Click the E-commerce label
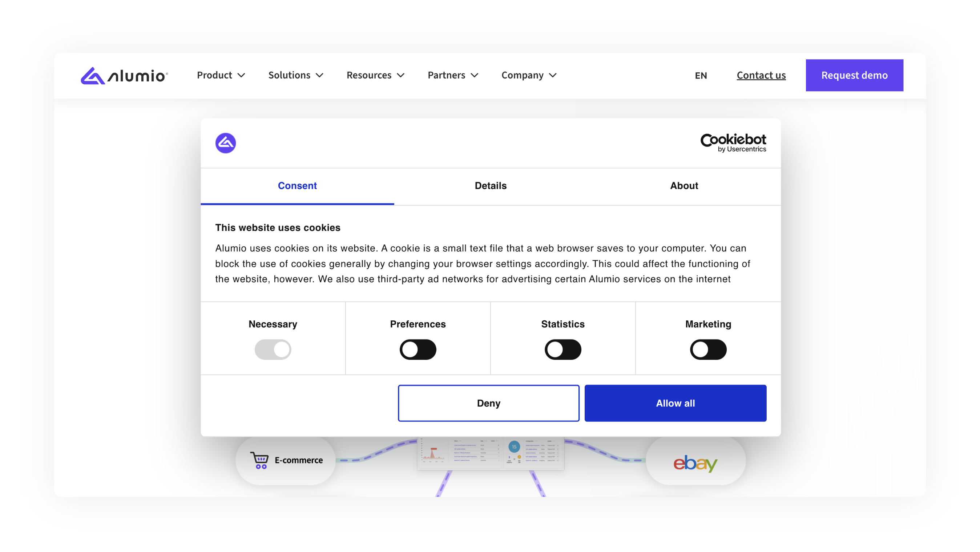The image size is (980, 552). coord(299,460)
